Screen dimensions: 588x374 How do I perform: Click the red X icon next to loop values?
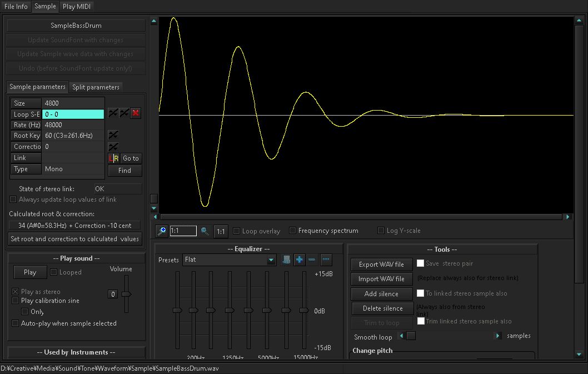pos(136,113)
